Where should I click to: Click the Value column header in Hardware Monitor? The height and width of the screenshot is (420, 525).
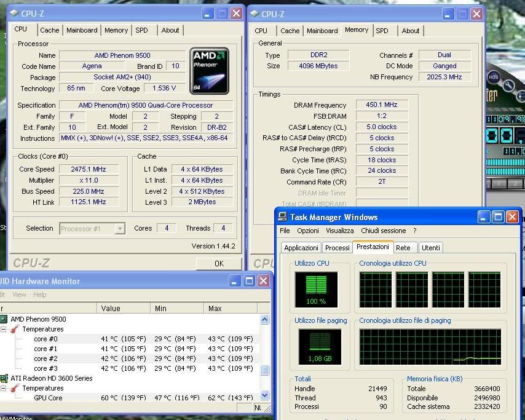click(x=124, y=308)
